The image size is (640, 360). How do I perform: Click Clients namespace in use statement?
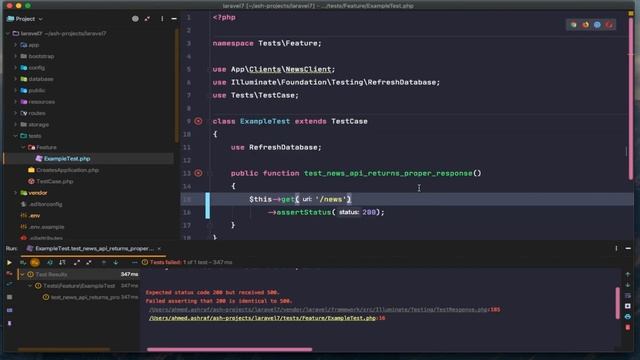click(265, 69)
